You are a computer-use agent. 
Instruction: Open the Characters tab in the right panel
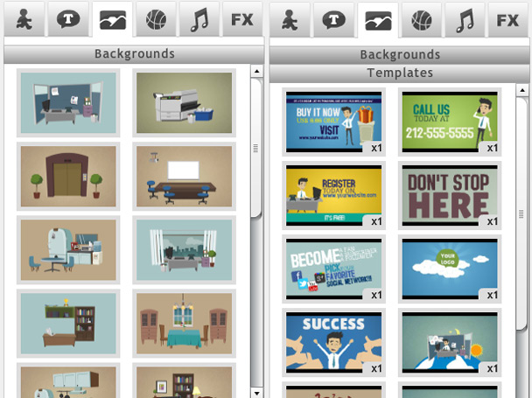[x=290, y=19]
